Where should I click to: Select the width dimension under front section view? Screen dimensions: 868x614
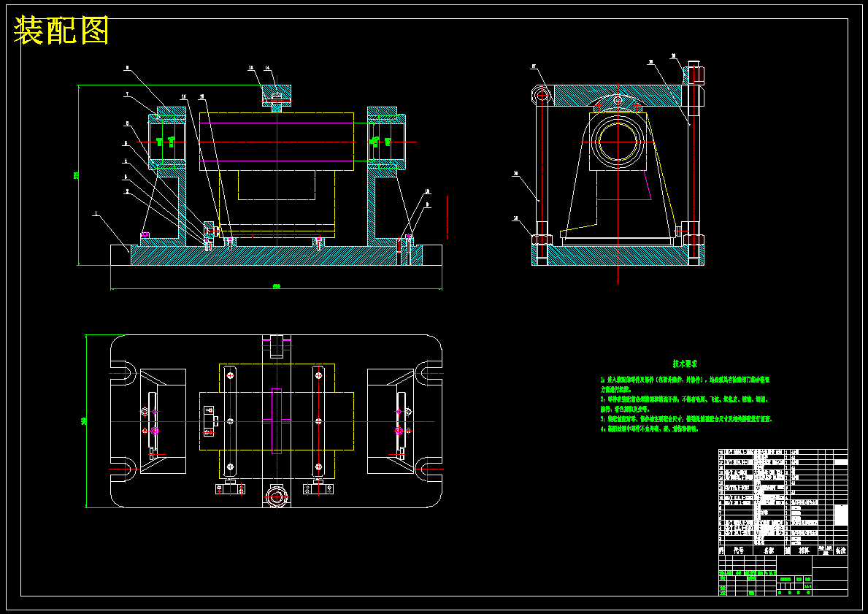pyautogui.click(x=276, y=286)
